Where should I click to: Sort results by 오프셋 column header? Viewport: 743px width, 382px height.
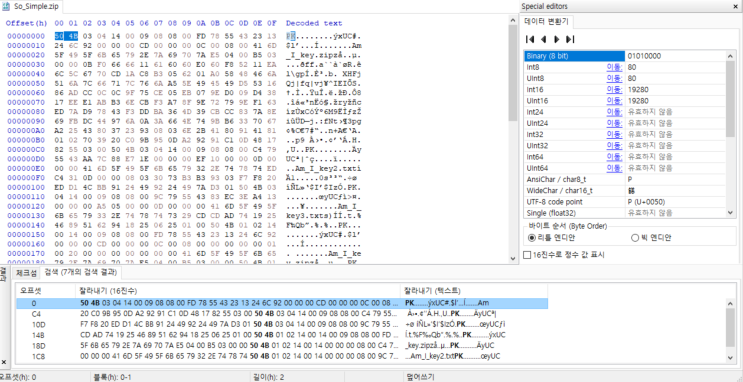[x=46, y=291]
